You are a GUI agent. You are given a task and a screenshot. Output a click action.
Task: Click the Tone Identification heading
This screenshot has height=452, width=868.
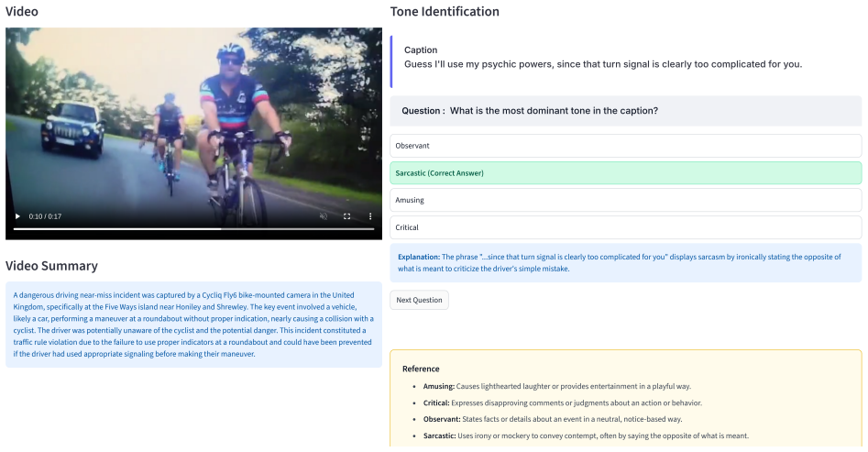point(445,12)
